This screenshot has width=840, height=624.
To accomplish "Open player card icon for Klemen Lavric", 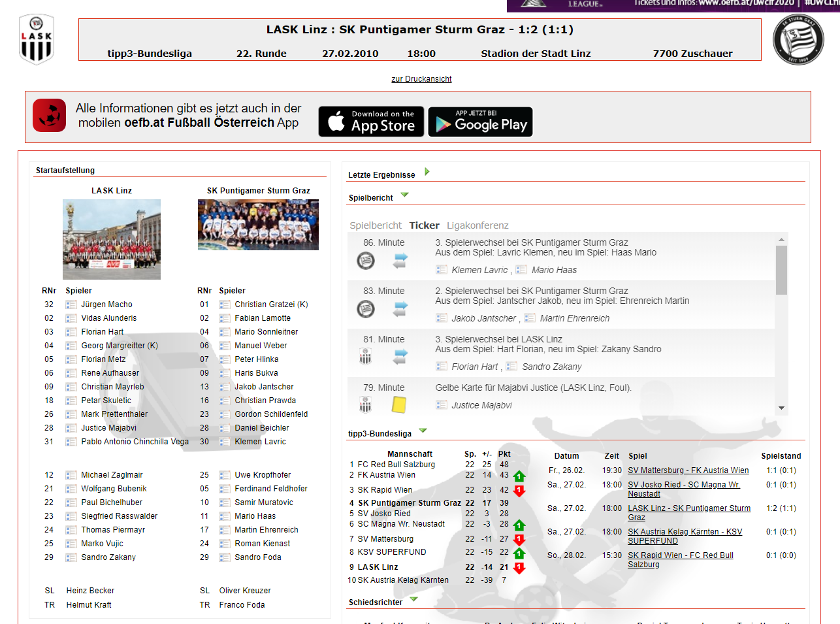I will click(x=225, y=442).
